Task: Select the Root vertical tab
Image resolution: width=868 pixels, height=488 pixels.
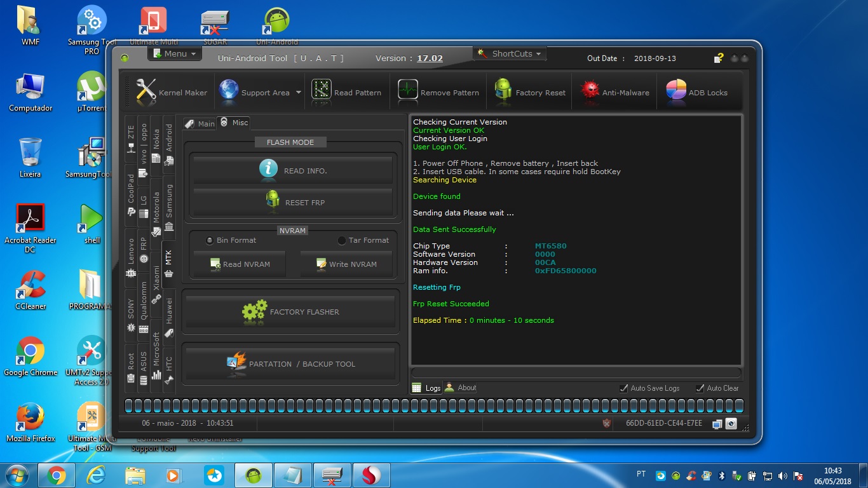Action: (131, 368)
